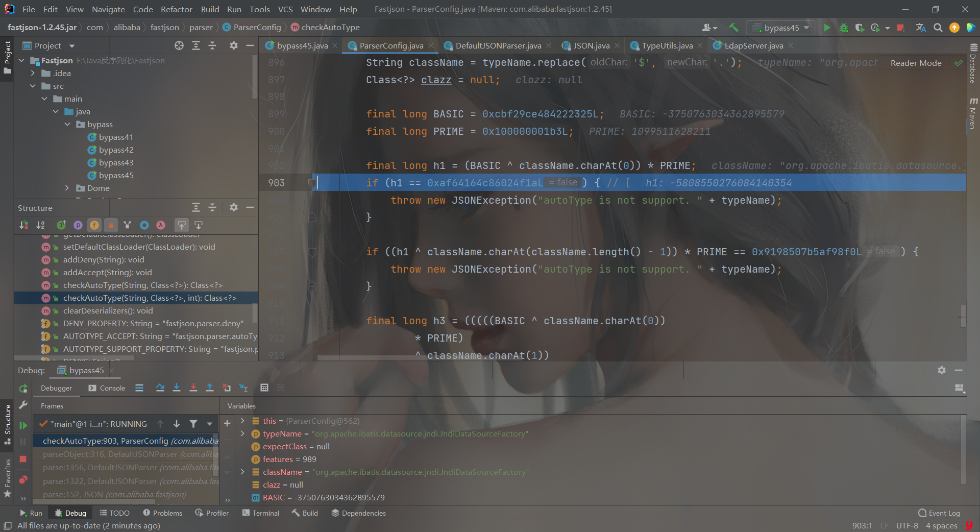This screenshot has width=980, height=532.
Task: Click Select Opened File target icon in Project panel
Action: [x=179, y=46]
